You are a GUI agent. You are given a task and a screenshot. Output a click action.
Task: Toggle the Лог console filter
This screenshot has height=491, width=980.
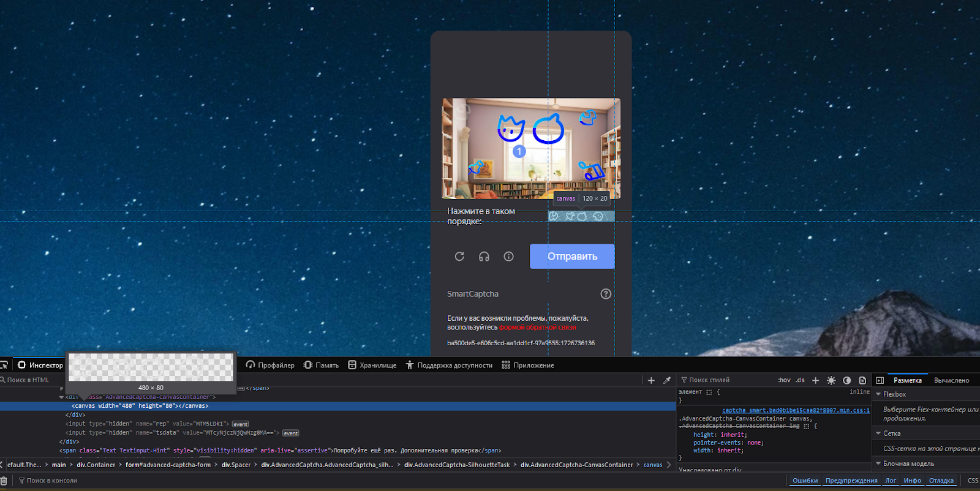(x=891, y=481)
